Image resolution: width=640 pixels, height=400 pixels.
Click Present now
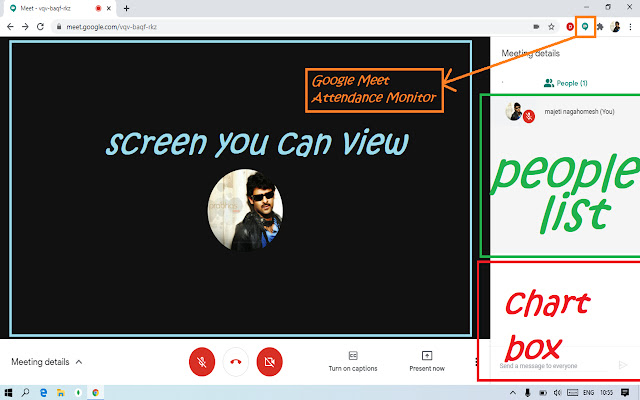427,362
